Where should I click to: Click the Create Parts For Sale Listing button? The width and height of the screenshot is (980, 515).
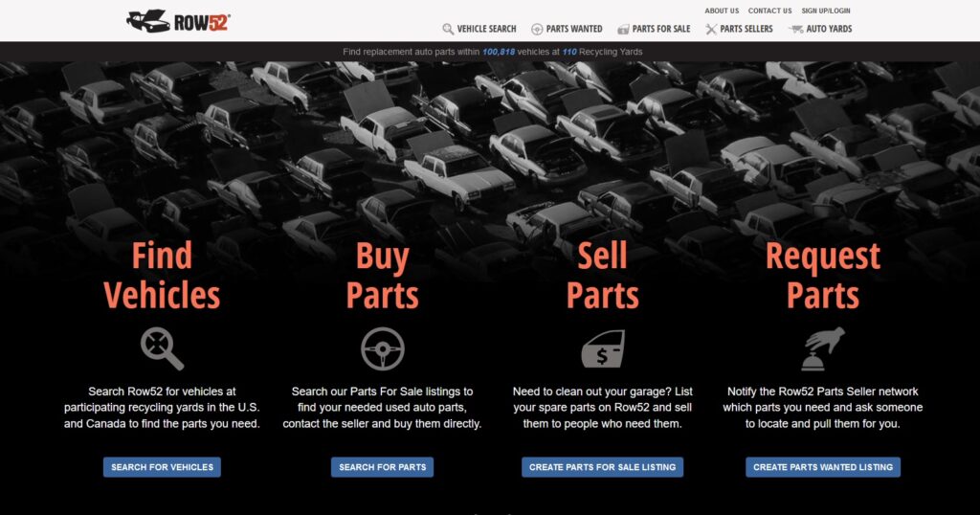tap(603, 467)
